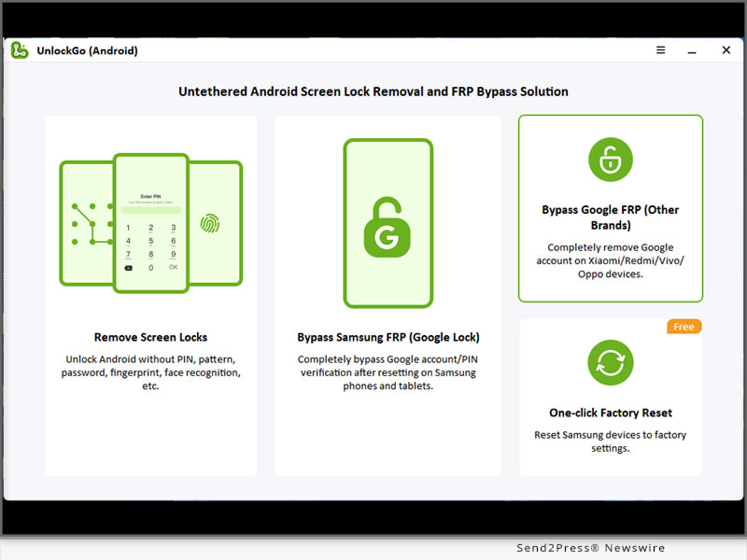
Task: Click the circular arrows factory reset icon
Action: pyautogui.click(x=611, y=363)
